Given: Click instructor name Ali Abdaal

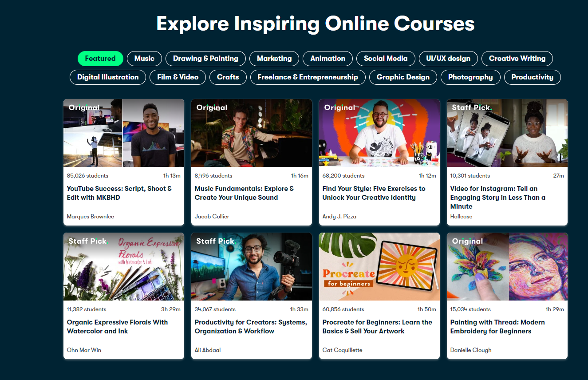Looking at the screenshot, I should pos(208,350).
